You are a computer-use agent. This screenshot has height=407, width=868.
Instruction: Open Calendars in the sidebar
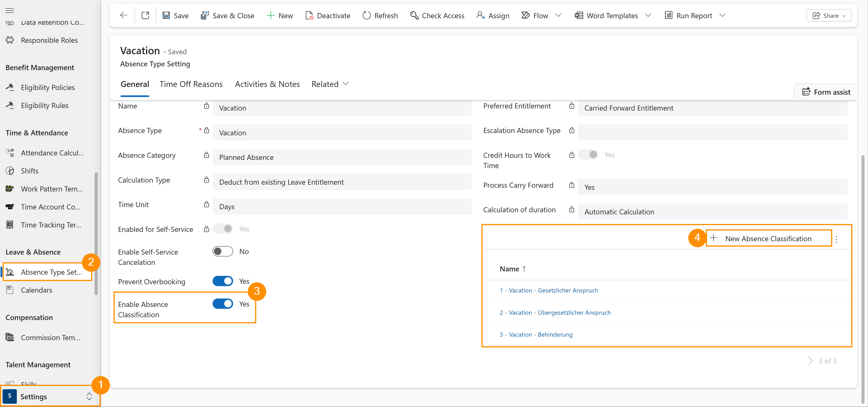[36, 290]
